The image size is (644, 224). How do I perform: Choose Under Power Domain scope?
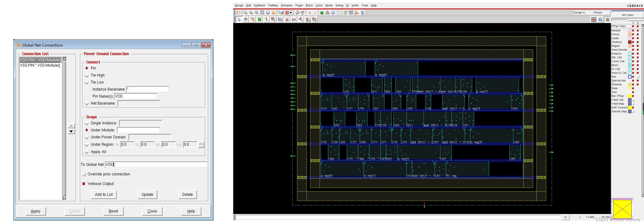pyautogui.click(x=87, y=137)
